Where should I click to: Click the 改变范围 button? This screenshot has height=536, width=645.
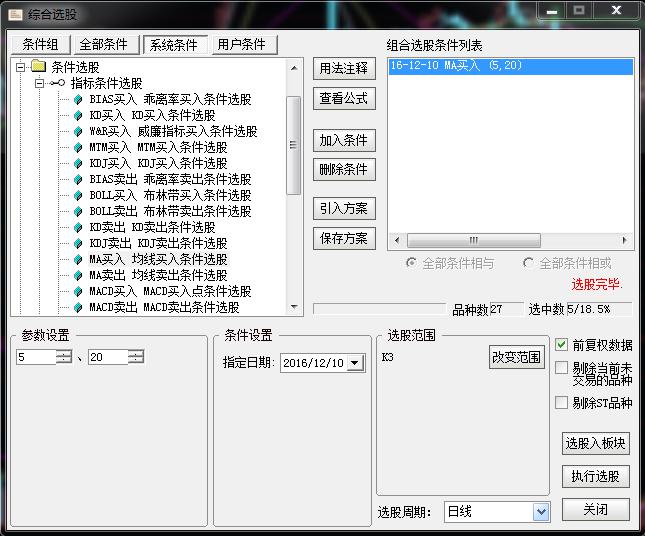(x=517, y=357)
